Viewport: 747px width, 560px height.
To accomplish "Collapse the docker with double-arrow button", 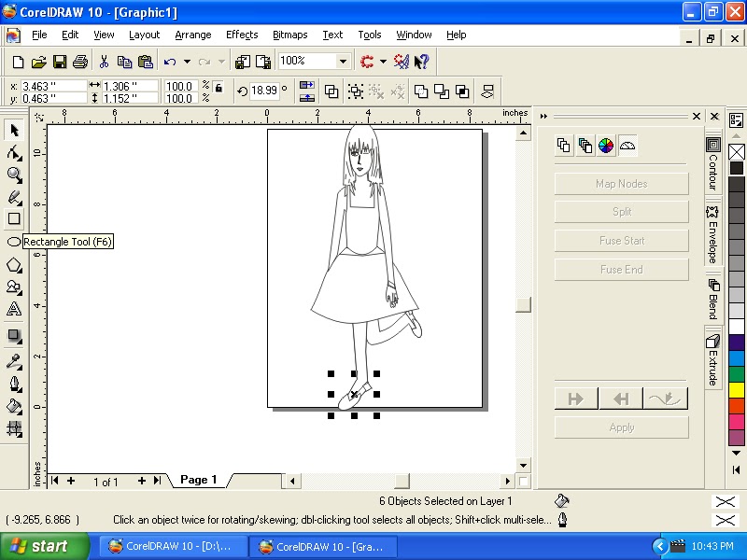I will (543, 116).
